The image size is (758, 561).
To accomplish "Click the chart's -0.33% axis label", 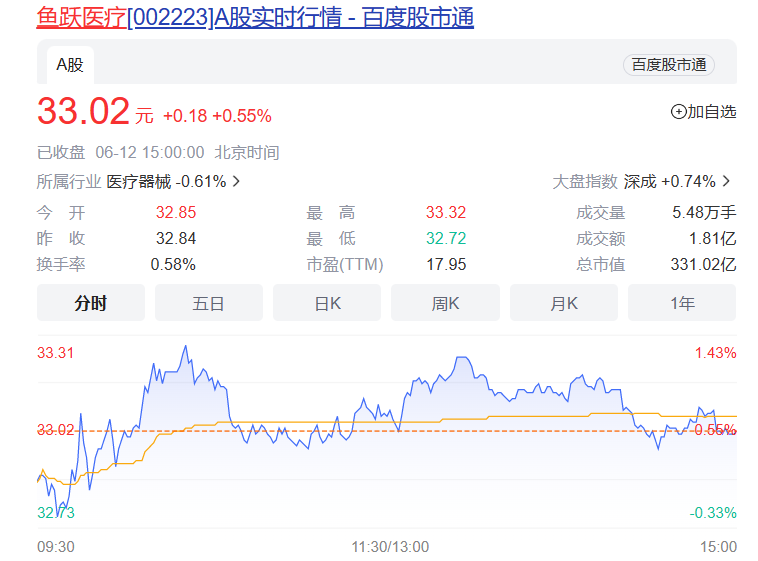I will click(713, 513).
